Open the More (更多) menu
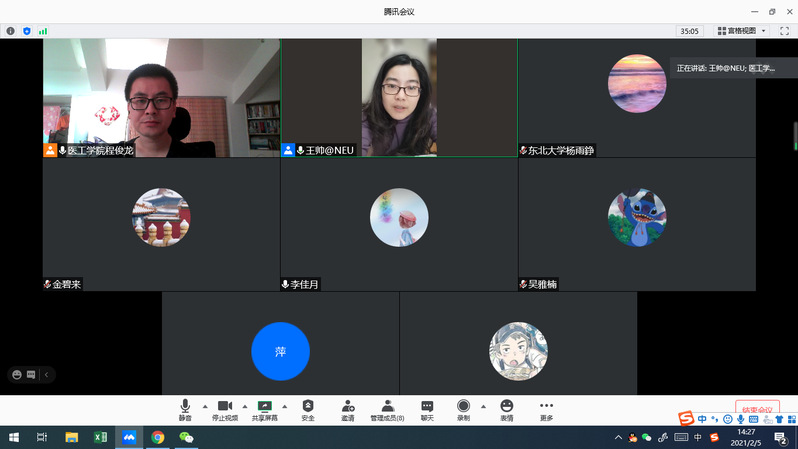798x449 pixels. click(x=546, y=410)
